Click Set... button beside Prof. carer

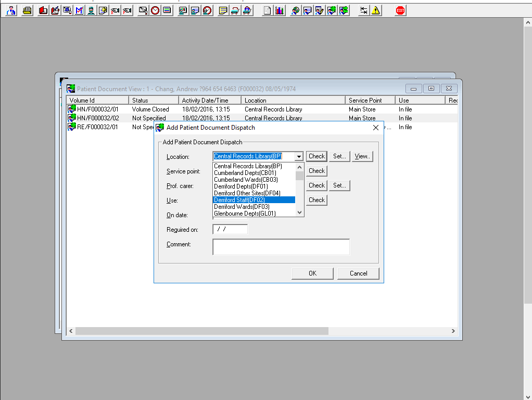339,185
